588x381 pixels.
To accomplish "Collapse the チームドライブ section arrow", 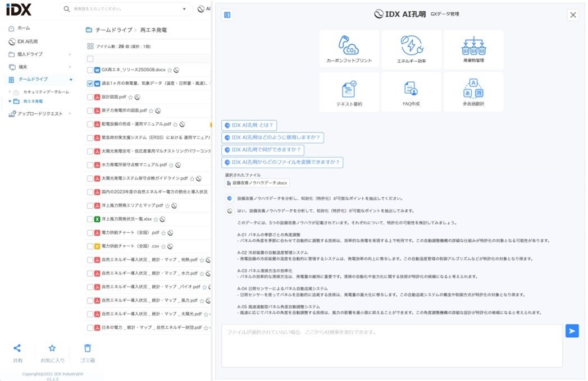I will (71, 80).
